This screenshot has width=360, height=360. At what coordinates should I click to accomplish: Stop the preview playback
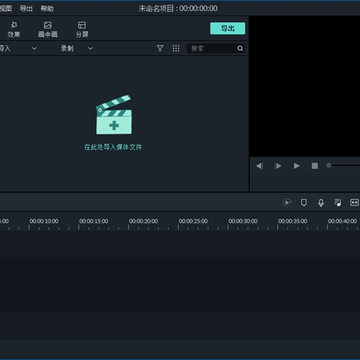tap(315, 166)
